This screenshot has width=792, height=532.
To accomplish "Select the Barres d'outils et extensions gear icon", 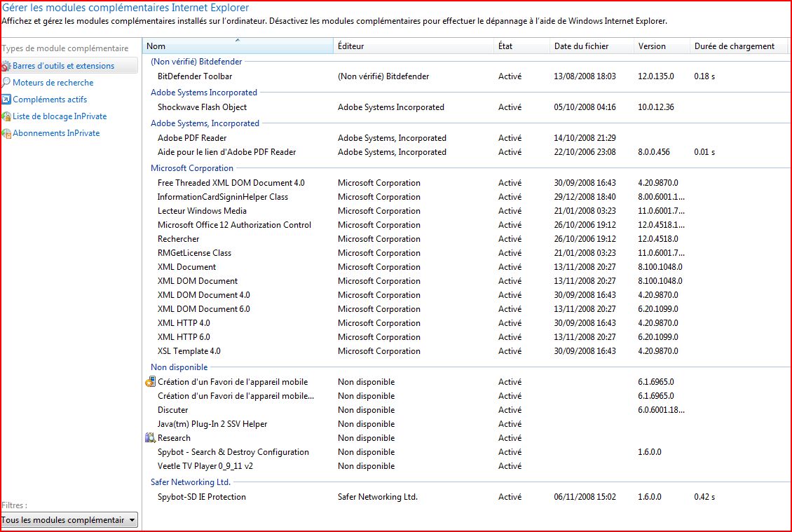I will pos(6,66).
